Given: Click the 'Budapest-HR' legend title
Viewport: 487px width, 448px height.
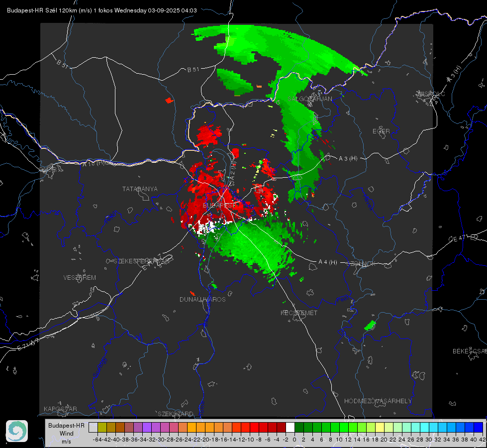Looking at the screenshot, I should pyautogui.click(x=66, y=425).
